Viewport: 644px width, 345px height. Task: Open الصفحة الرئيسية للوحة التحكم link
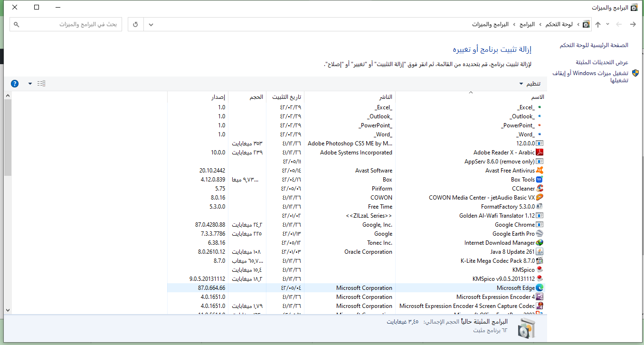point(594,45)
